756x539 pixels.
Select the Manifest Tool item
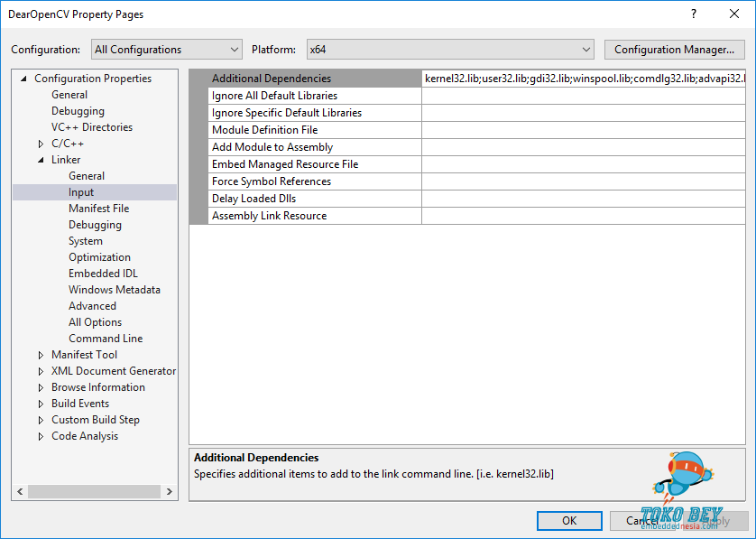(x=85, y=355)
